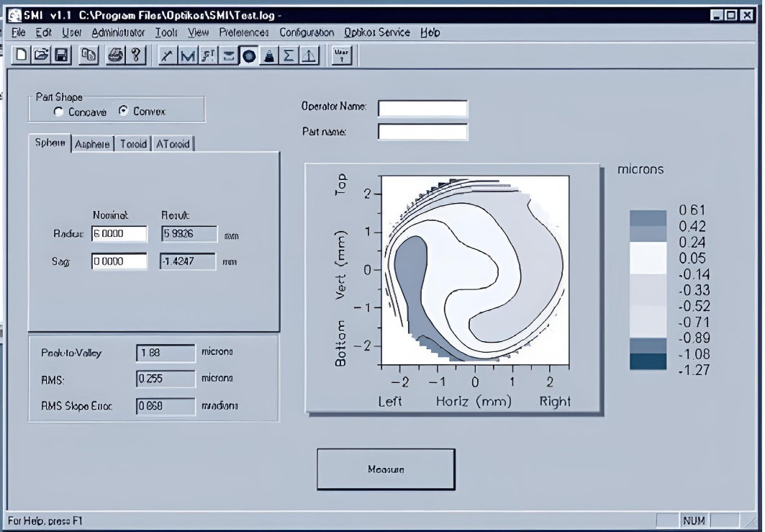The width and height of the screenshot is (765, 532).
Task: Click the Copy toolbar icon
Action: 89,55
